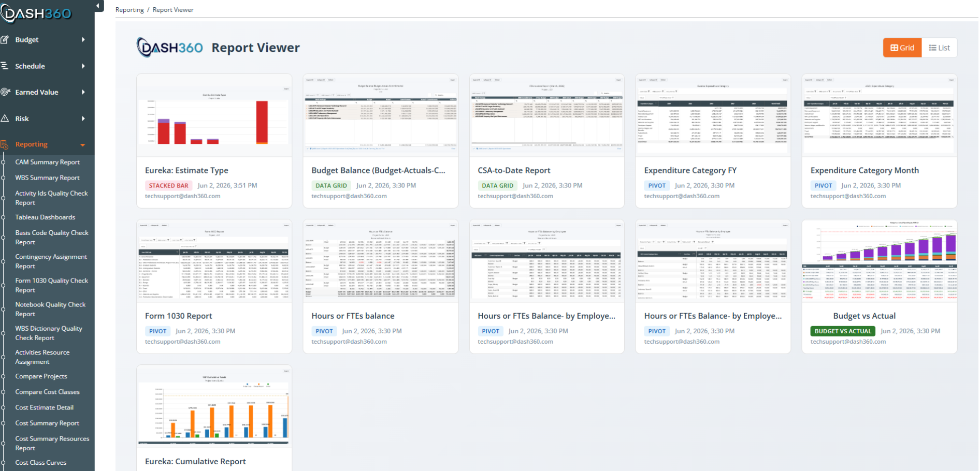Click the DASH360 logo beside Report Viewer

[x=170, y=48]
